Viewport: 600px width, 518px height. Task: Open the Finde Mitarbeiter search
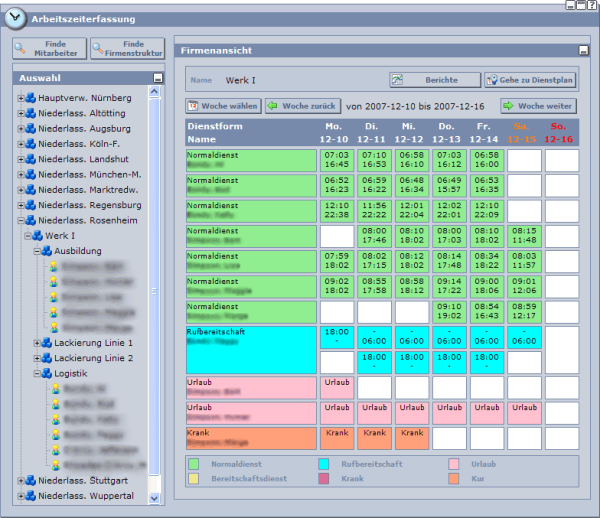50,49
